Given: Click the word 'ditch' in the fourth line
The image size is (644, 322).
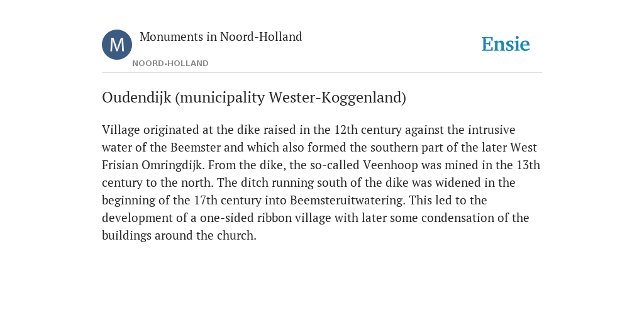Looking at the screenshot, I should [255, 183].
